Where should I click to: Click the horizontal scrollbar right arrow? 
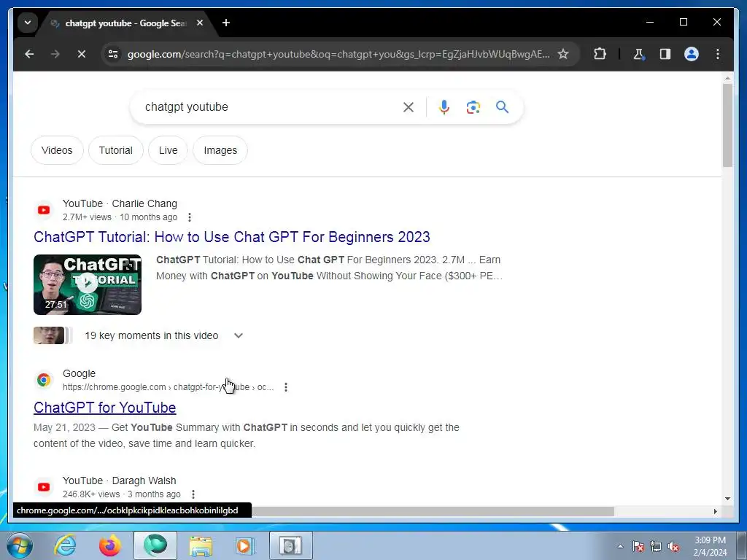(715, 511)
